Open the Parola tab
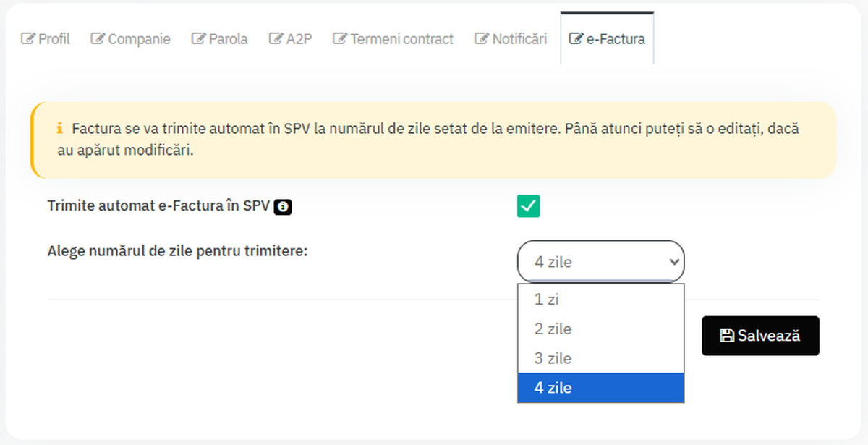The width and height of the screenshot is (868, 445). point(228,39)
